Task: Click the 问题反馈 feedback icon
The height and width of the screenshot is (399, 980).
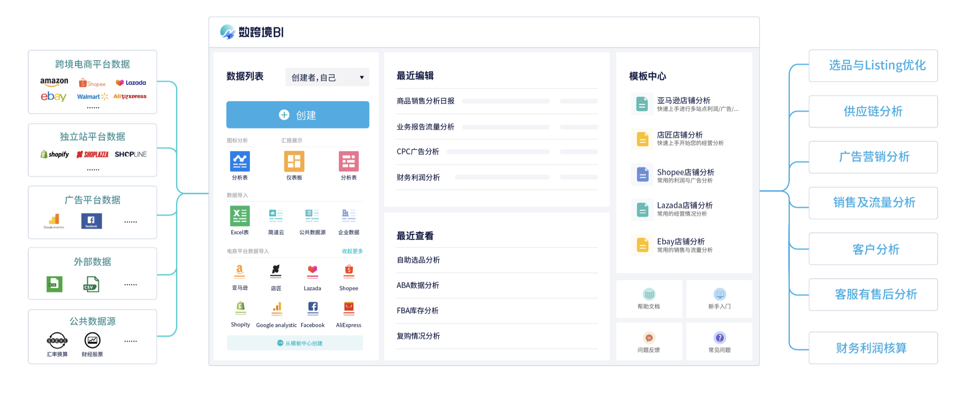Action: click(x=649, y=341)
